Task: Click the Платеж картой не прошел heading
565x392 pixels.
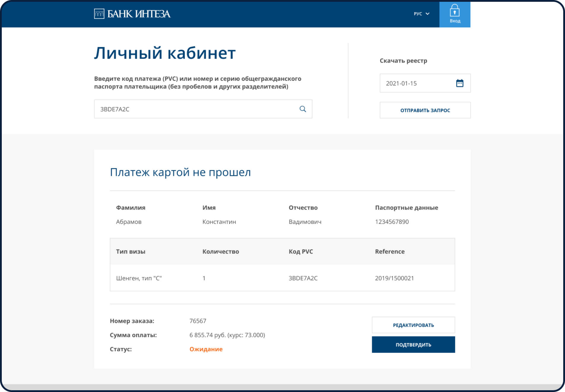Action: click(x=180, y=172)
